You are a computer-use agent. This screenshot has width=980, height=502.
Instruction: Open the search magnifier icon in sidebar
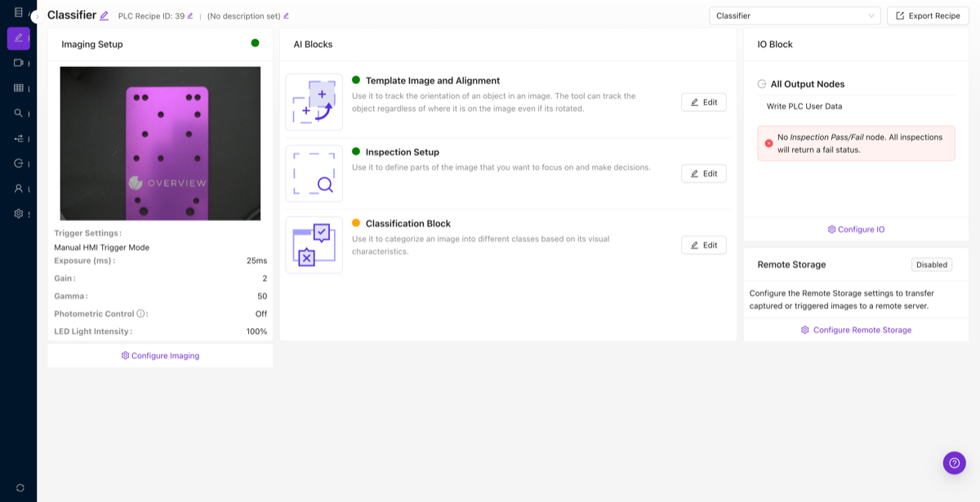[19, 113]
